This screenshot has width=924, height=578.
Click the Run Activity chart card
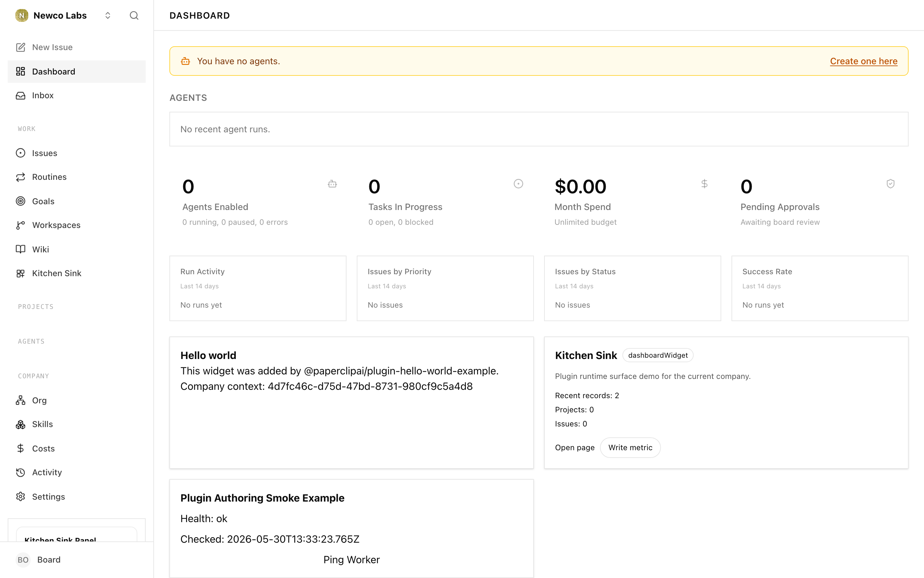click(x=258, y=288)
